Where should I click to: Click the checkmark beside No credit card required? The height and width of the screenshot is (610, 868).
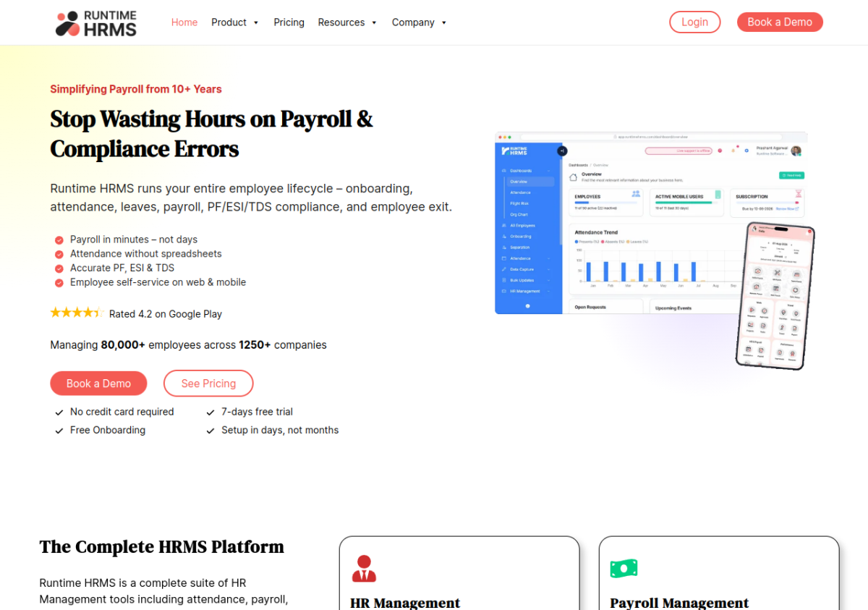(59, 412)
